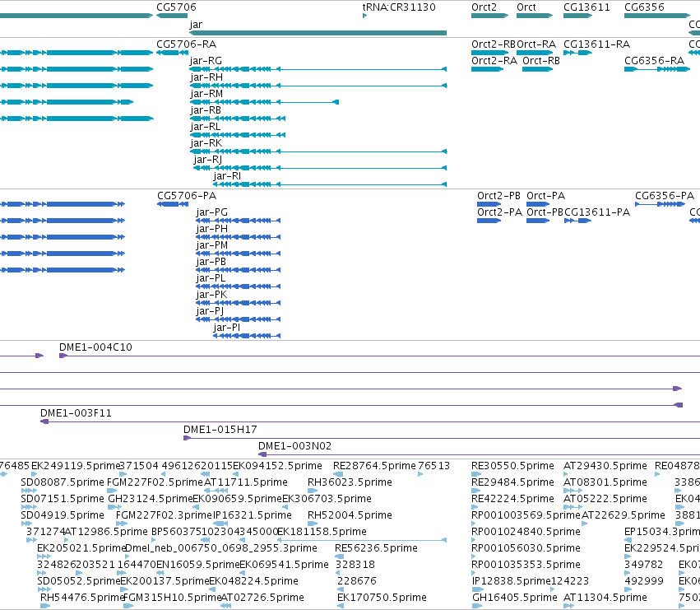Viewport: 700px width, 610px height.
Task: Click the EK306703.5prime EST label
Action: coord(327,499)
